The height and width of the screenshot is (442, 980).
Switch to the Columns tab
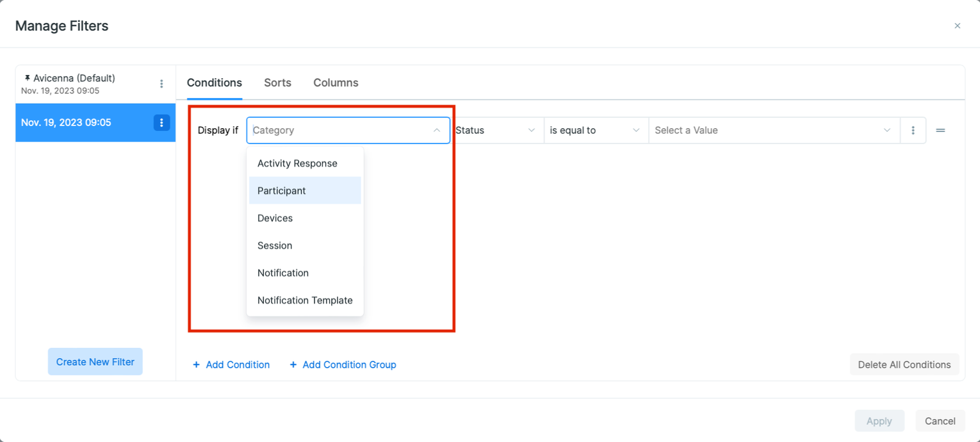point(336,83)
